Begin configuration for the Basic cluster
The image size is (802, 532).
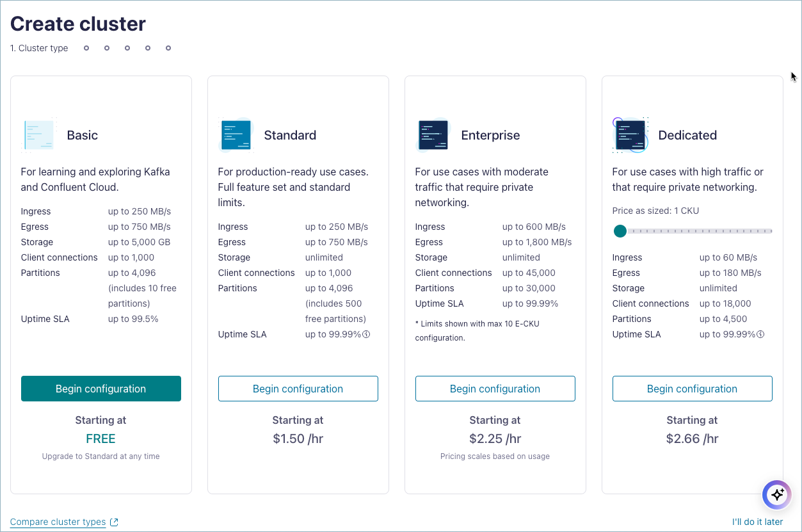pyautogui.click(x=100, y=388)
